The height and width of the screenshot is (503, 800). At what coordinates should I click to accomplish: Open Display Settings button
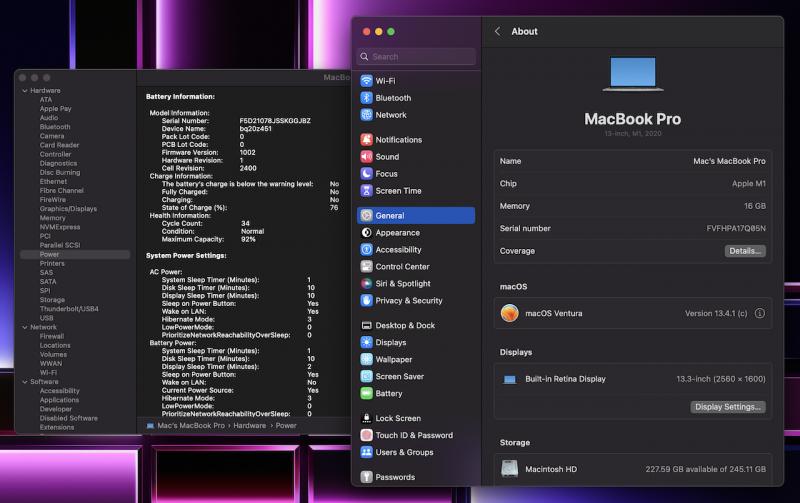(x=728, y=407)
